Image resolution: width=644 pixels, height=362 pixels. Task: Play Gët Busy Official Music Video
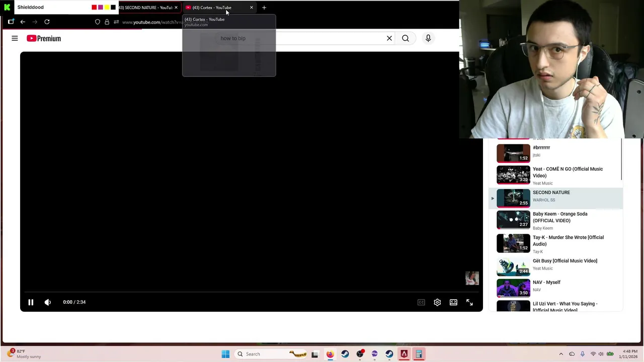(555, 266)
